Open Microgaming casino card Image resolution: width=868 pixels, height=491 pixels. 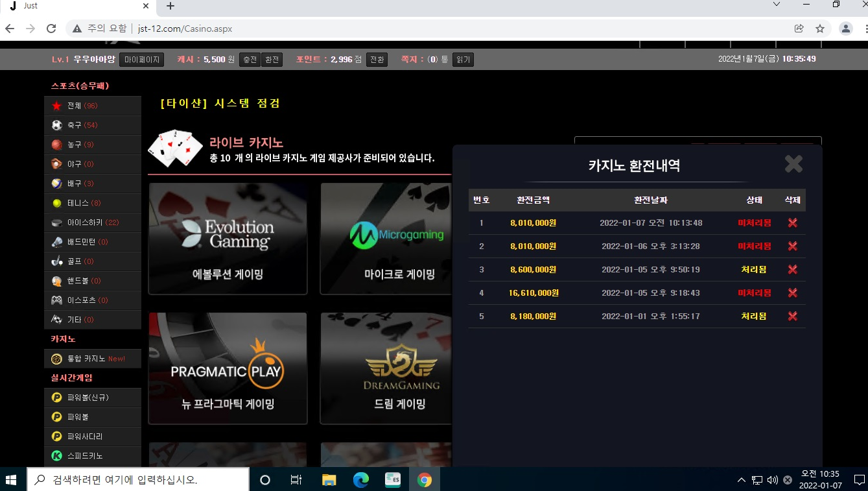click(x=386, y=239)
